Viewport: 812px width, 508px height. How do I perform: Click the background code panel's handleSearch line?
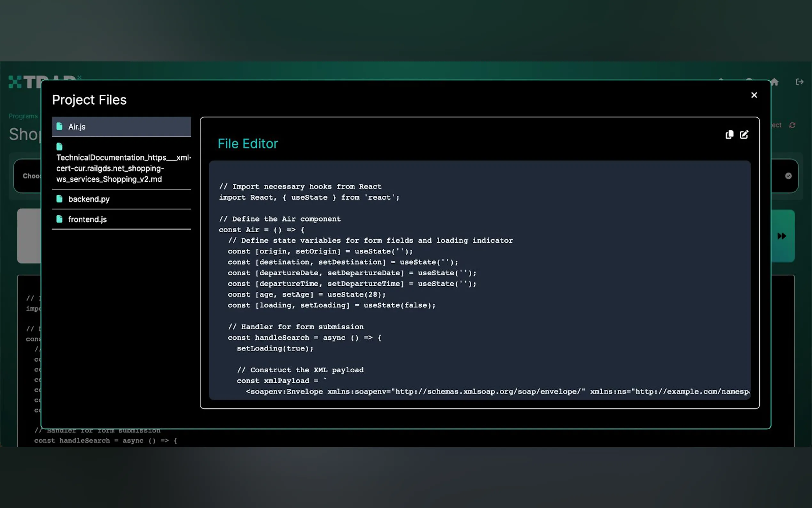coord(105,441)
